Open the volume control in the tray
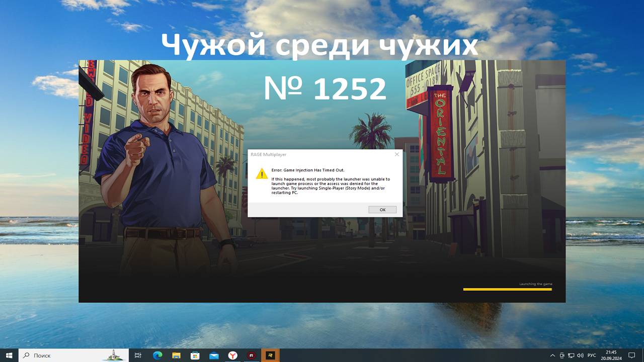Image resolution: width=644 pixels, height=362 pixels. (580, 355)
